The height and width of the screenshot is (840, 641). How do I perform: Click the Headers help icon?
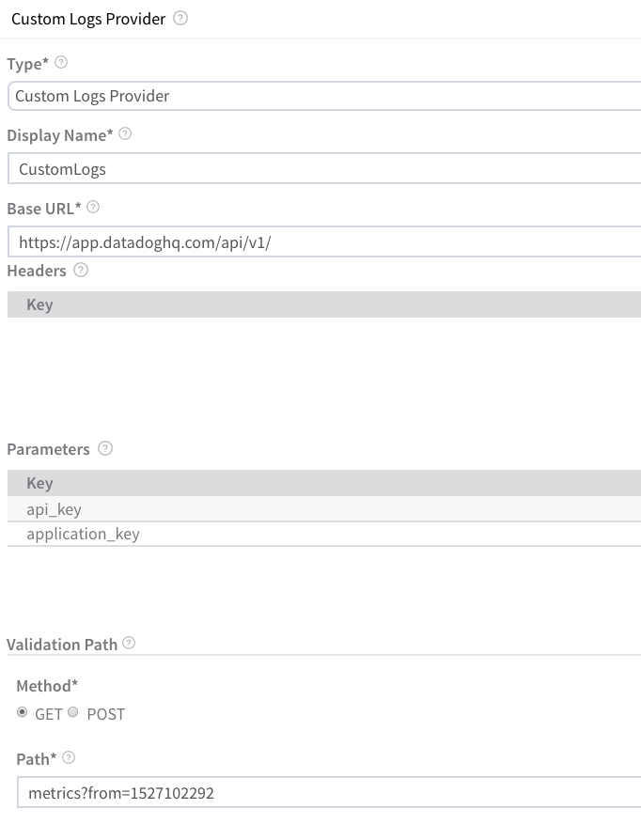tap(81, 270)
